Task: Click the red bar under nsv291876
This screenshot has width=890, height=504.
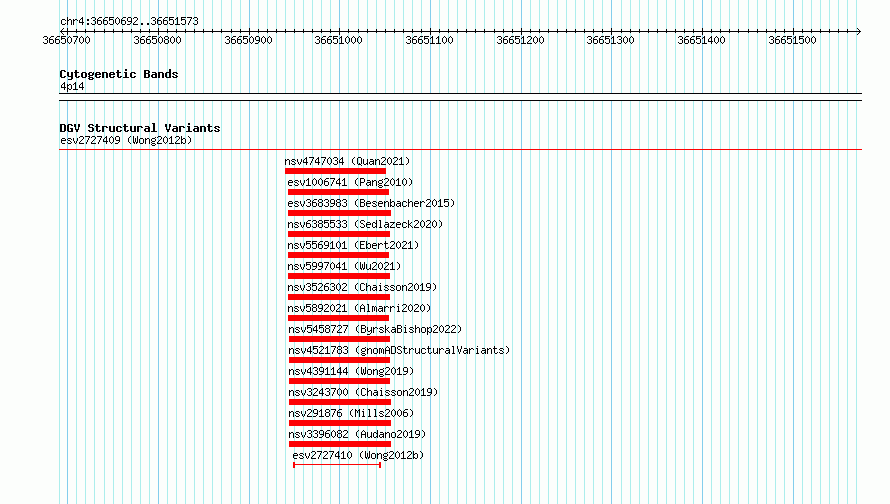Action: click(340, 423)
